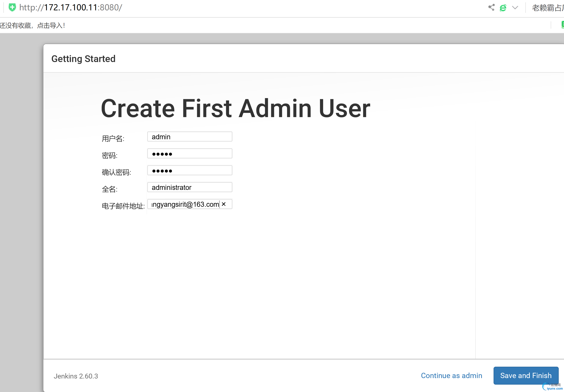The height and width of the screenshot is (392, 564).
Task: Click the green browser engine 'e' icon
Action: coord(503,8)
